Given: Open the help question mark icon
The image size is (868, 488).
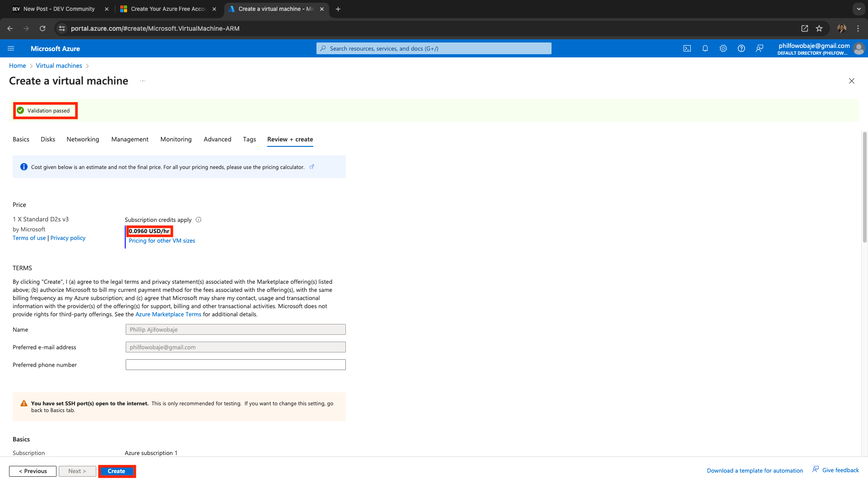Looking at the screenshot, I should (x=741, y=48).
